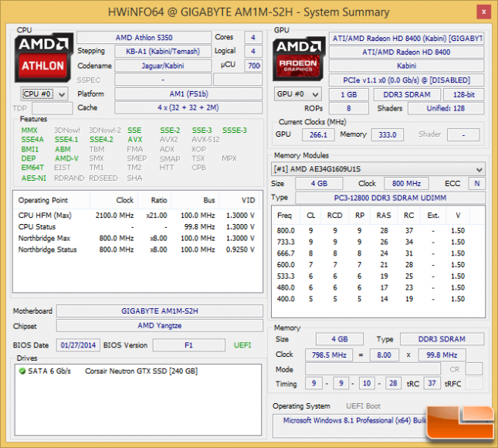
Task: Select the 733.3 frequency timing row
Action: click(378, 242)
